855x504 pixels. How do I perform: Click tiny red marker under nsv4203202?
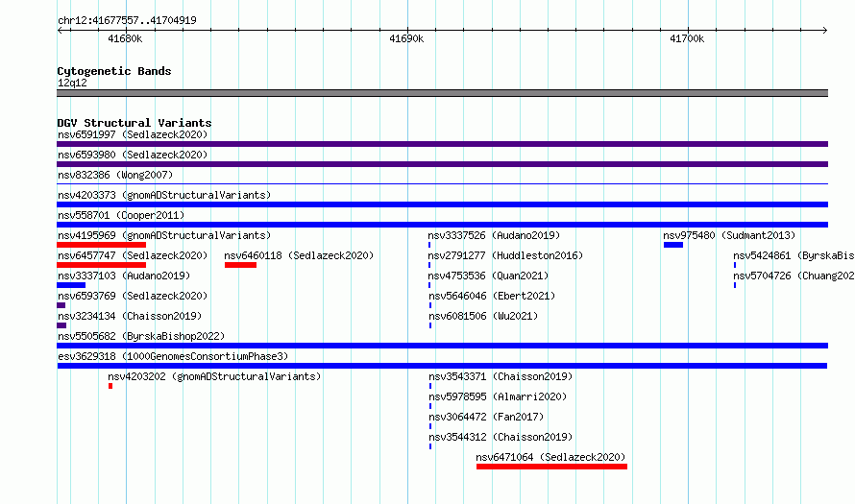pyautogui.click(x=110, y=386)
